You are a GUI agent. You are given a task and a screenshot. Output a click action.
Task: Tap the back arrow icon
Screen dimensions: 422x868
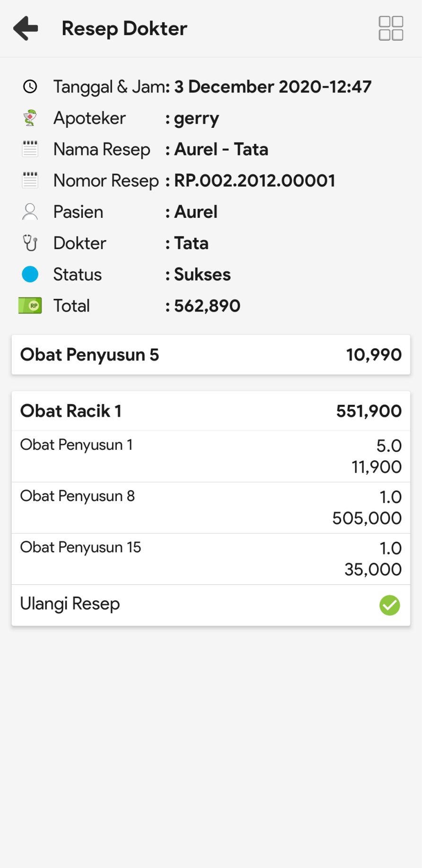(26, 28)
